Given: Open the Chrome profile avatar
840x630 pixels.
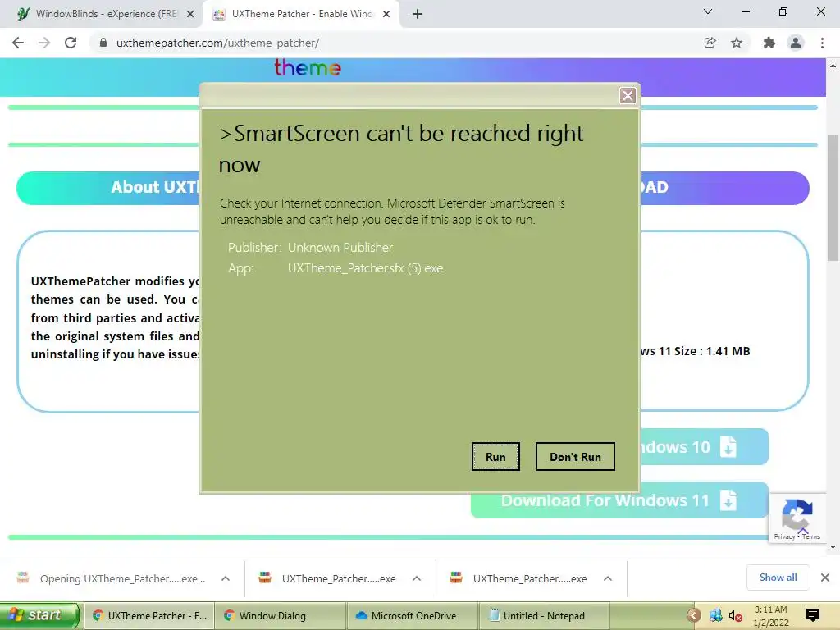Looking at the screenshot, I should (x=796, y=43).
